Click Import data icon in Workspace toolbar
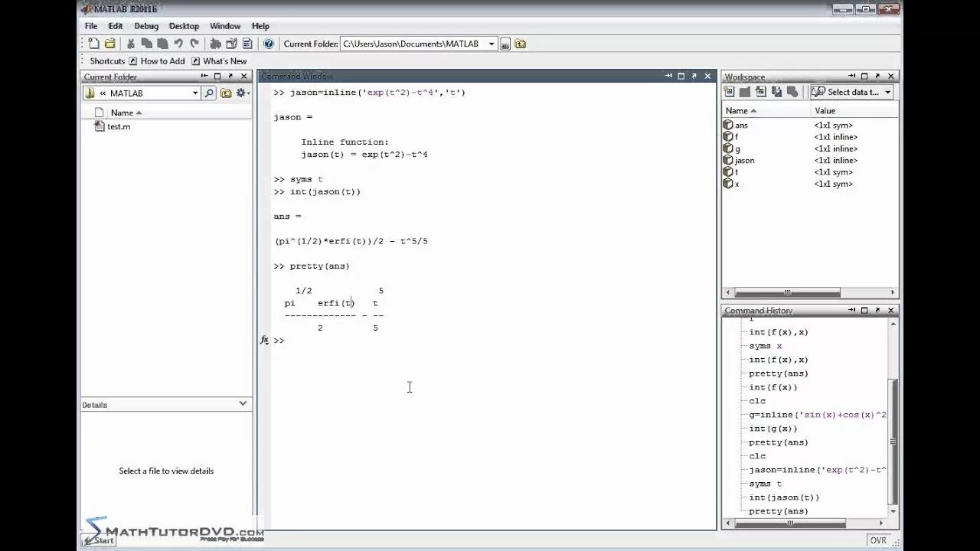980x551 pixels. (x=761, y=92)
